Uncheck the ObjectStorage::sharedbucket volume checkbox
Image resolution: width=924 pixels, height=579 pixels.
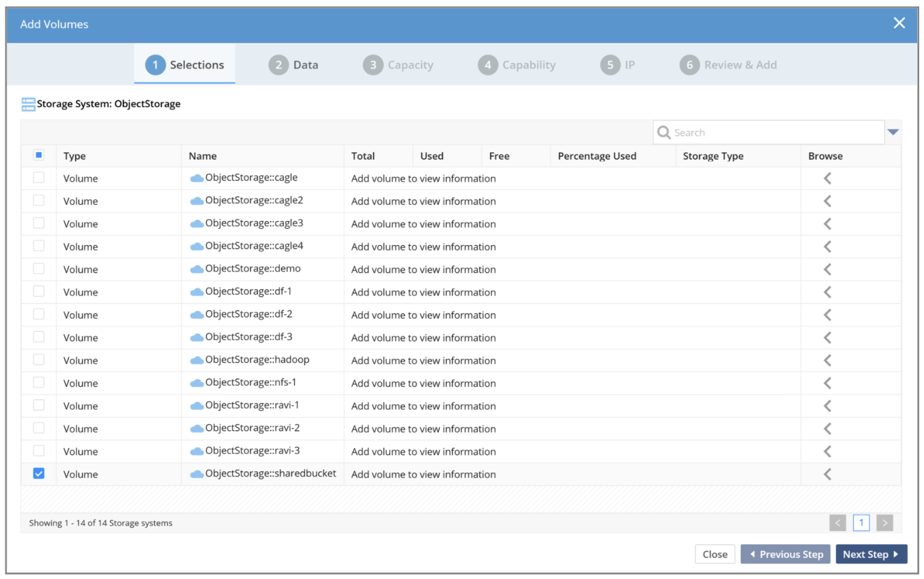pyautogui.click(x=39, y=473)
